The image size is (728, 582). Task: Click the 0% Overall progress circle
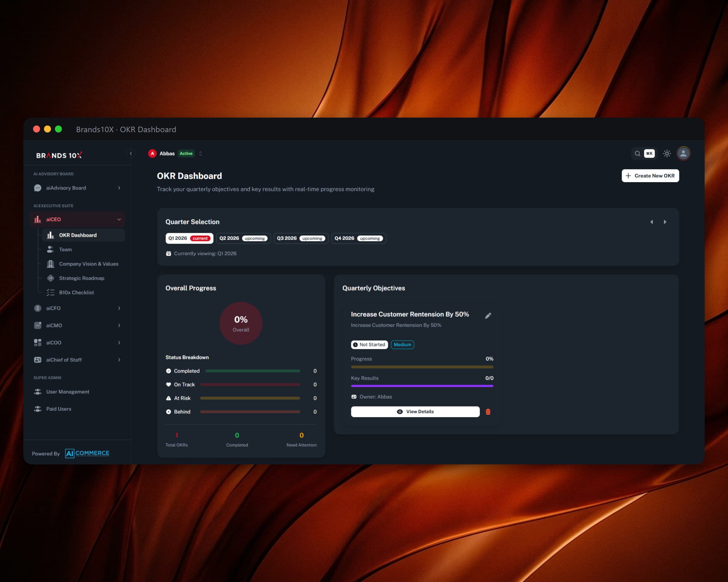click(241, 323)
